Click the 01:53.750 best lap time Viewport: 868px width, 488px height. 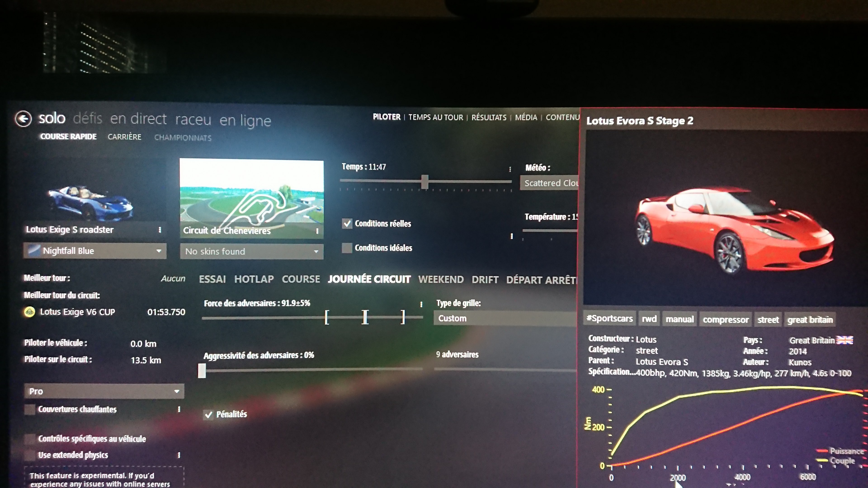click(166, 312)
